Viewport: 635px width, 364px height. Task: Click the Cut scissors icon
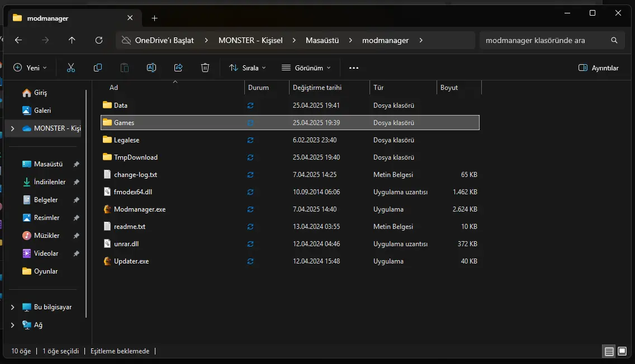(x=71, y=68)
